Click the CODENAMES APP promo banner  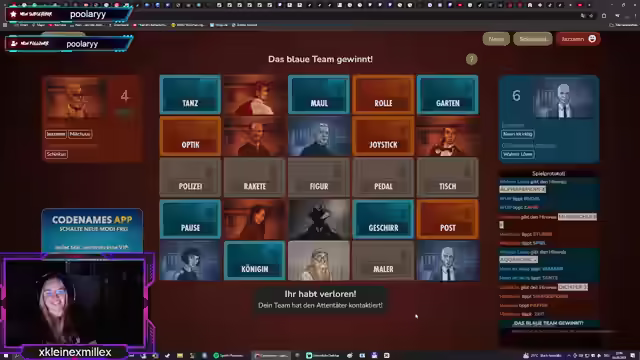pos(92,231)
